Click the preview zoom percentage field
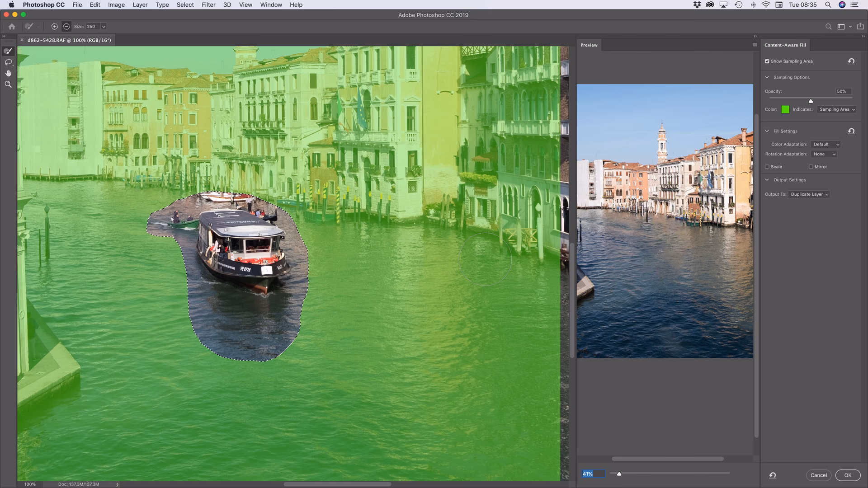The width and height of the screenshot is (868, 488). coord(593,474)
